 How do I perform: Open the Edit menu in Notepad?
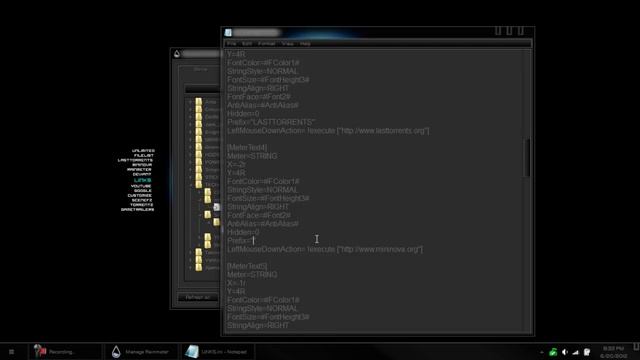point(247,43)
